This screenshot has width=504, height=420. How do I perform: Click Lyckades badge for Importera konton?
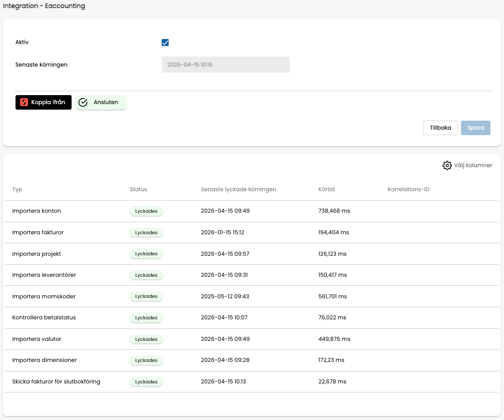coord(146,211)
